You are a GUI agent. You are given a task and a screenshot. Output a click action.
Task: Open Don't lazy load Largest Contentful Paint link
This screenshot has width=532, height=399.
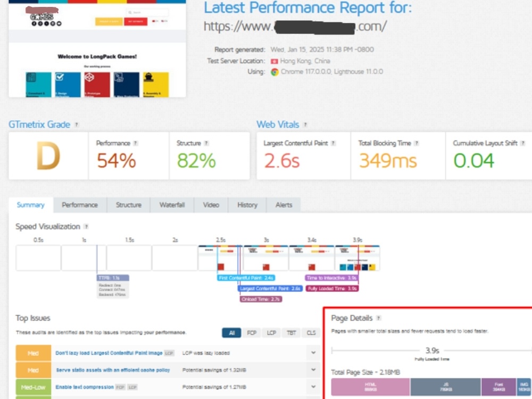click(x=109, y=353)
